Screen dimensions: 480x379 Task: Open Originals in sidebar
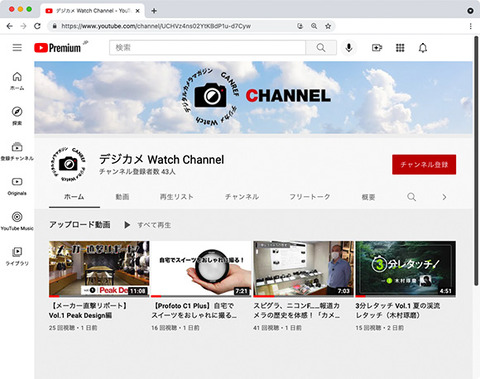click(17, 186)
